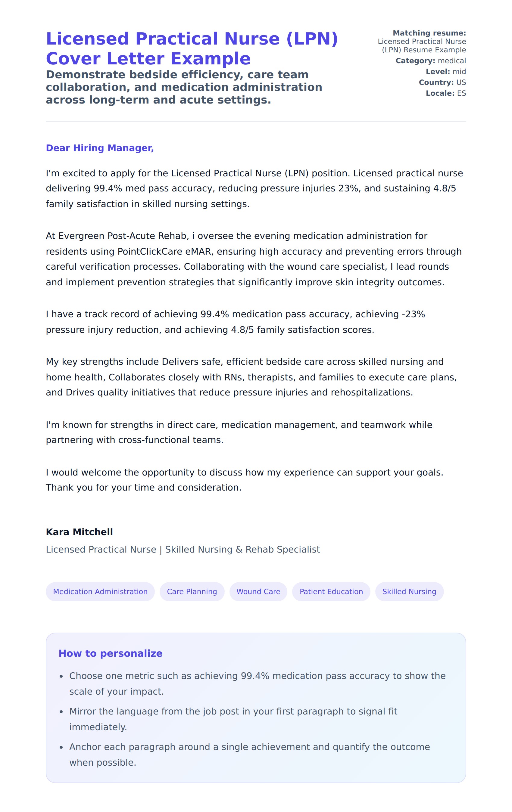Click the Wound Care skill tag
Image resolution: width=512 pixels, height=812 pixels.
click(x=258, y=591)
